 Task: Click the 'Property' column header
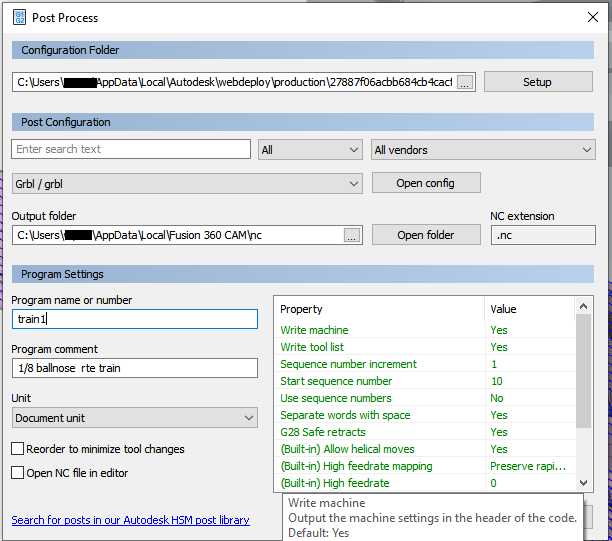tap(379, 309)
